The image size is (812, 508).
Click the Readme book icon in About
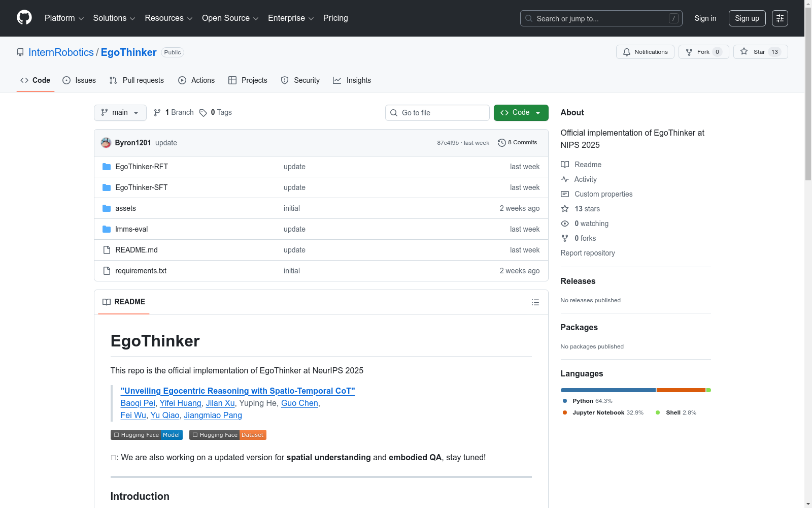pyautogui.click(x=565, y=165)
